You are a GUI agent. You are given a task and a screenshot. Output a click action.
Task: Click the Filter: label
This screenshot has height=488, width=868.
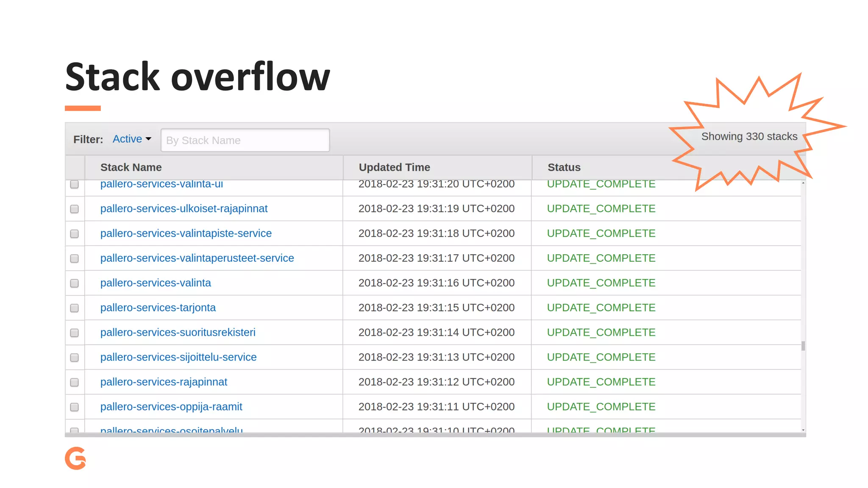point(88,139)
